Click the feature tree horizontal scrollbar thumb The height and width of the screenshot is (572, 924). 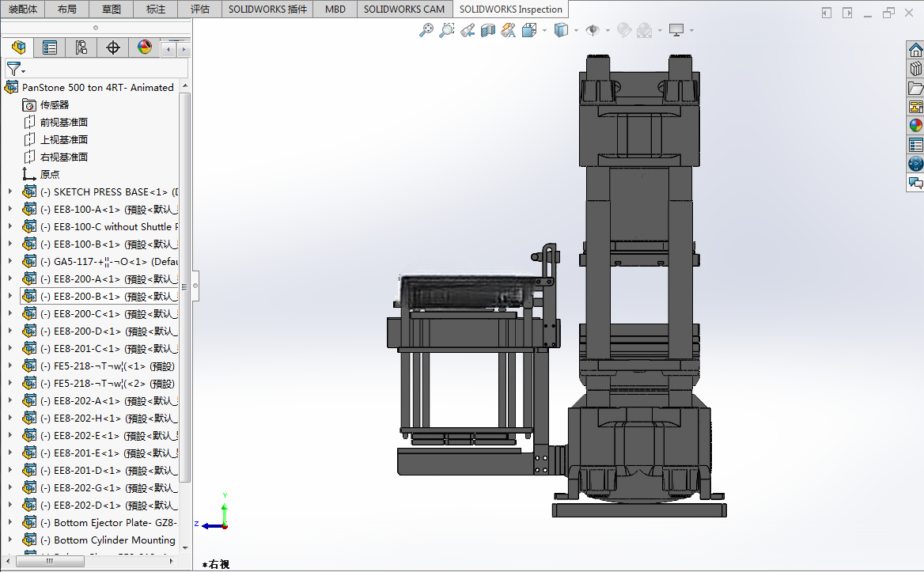click(50, 562)
